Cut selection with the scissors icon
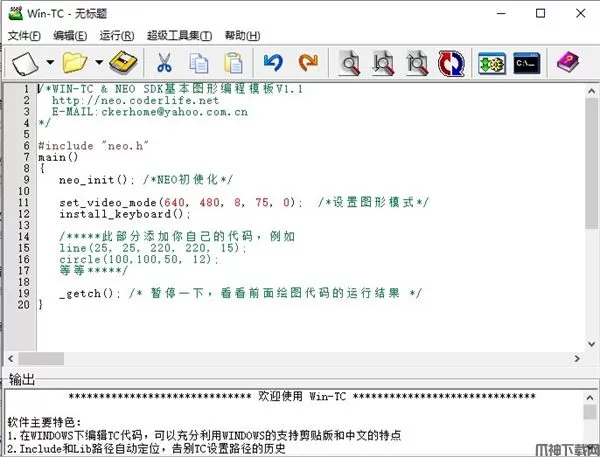Image resolution: width=600 pixels, height=457 pixels. (165, 63)
